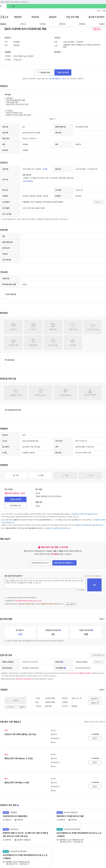This screenshot has height=868, width=106.
Task: Click the 채용현황 더보기 button
Action: pos(95,703)
